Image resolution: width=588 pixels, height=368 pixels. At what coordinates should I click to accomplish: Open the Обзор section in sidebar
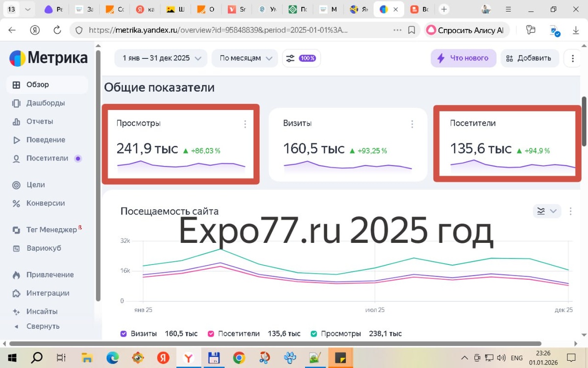(x=47, y=84)
